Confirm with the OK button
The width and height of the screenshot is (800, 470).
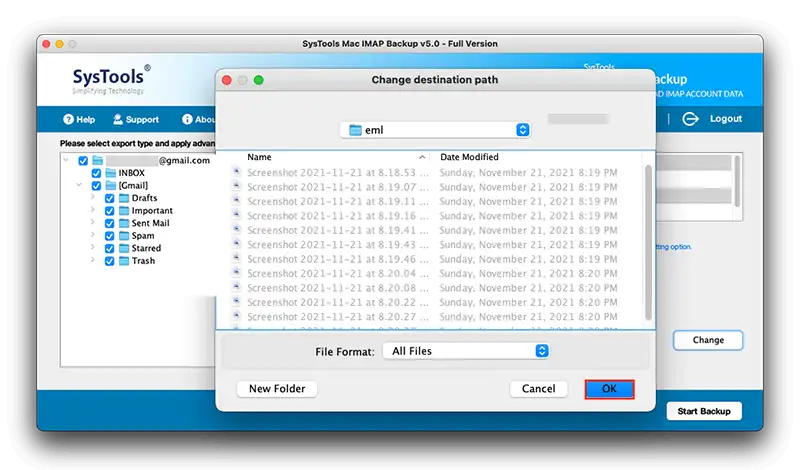click(609, 389)
